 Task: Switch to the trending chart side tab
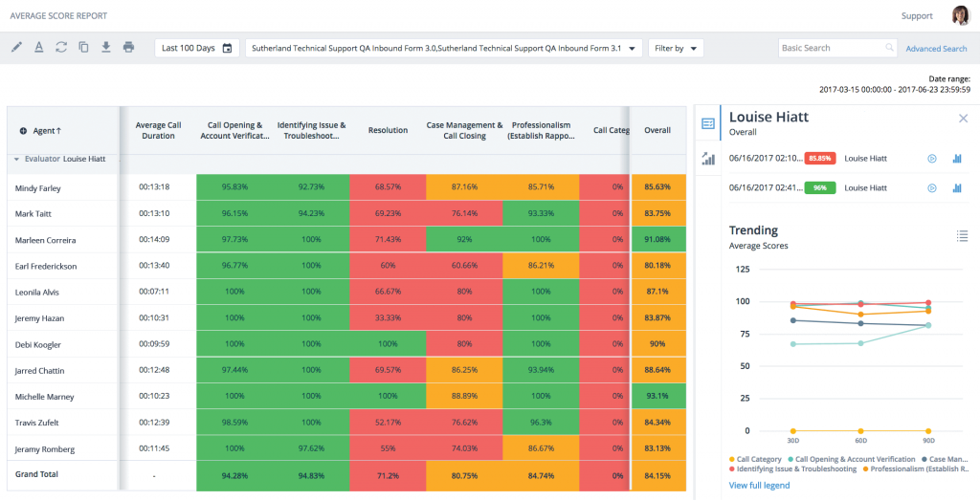[x=708, y=159]
